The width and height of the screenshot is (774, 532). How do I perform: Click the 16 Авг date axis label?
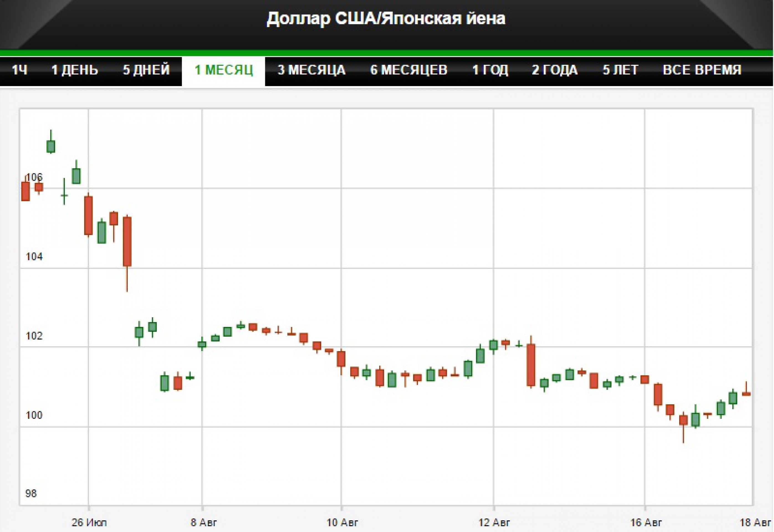point(646,522)
